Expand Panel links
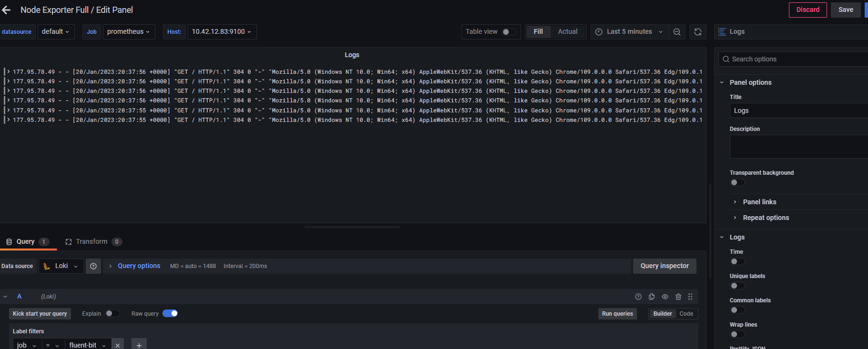The image size is (868, 349). point(759,202)
